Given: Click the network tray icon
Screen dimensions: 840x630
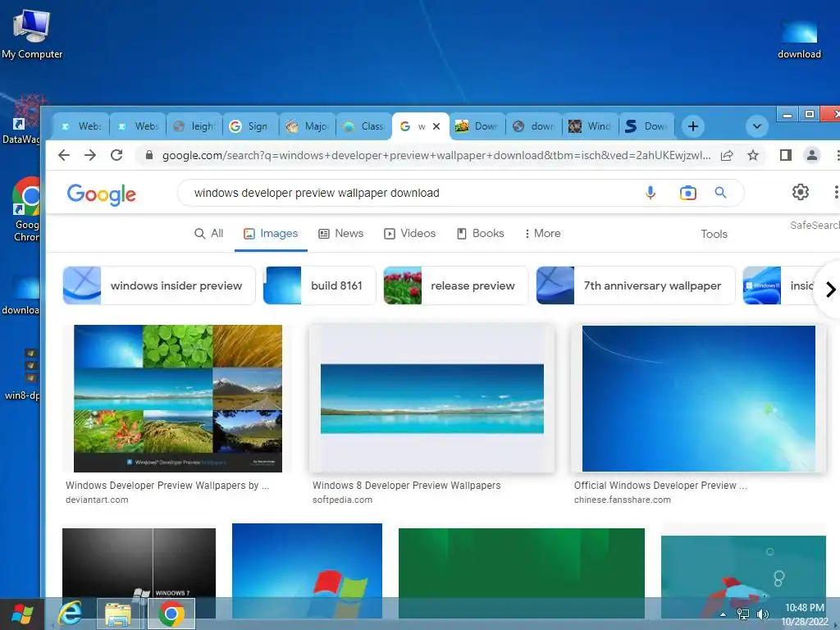Looking at the screenshot, I should click(743, 614).
